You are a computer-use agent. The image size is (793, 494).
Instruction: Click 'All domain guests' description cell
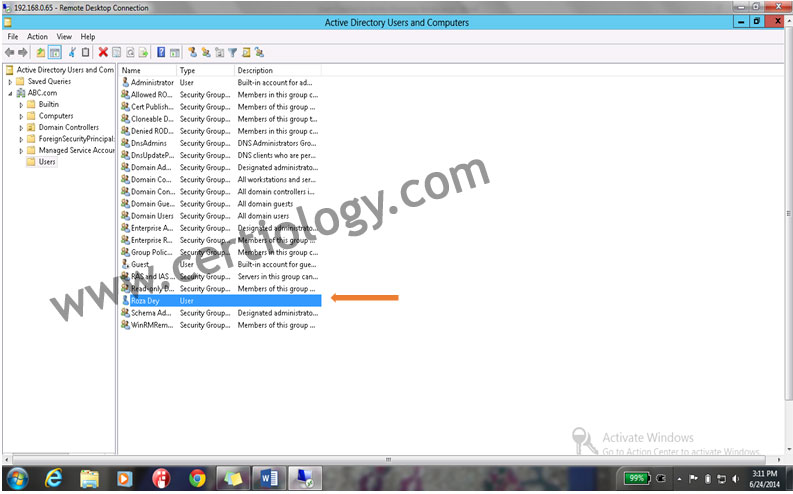click(266, 204)
